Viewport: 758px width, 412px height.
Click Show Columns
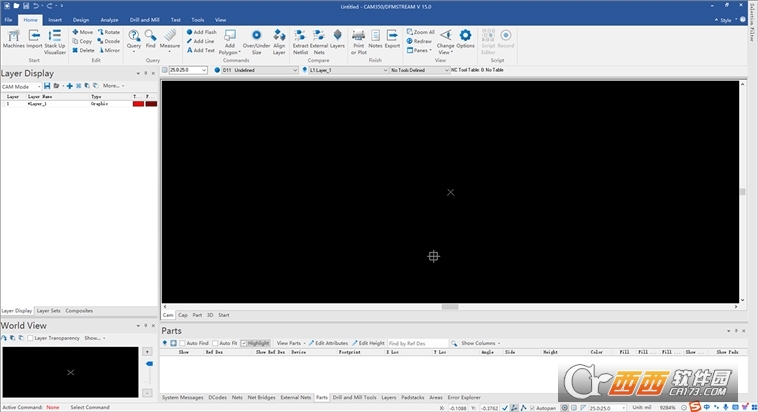point(480,343)
